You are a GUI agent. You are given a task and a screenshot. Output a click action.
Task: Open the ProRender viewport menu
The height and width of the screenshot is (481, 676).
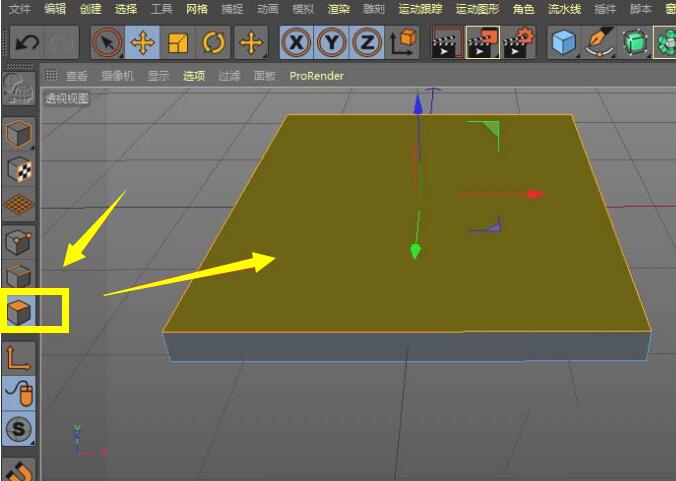coord(316,76)
